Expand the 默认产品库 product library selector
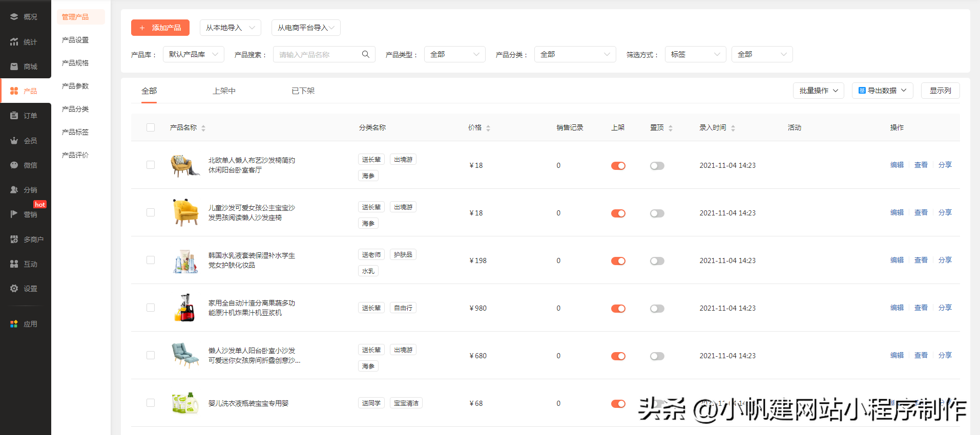 (x=193, y=54)
